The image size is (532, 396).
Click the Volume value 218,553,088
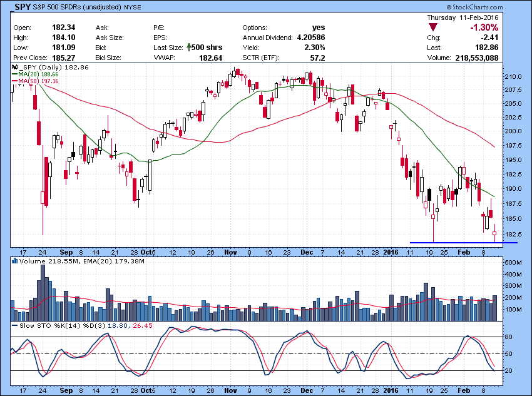(477, 58)
